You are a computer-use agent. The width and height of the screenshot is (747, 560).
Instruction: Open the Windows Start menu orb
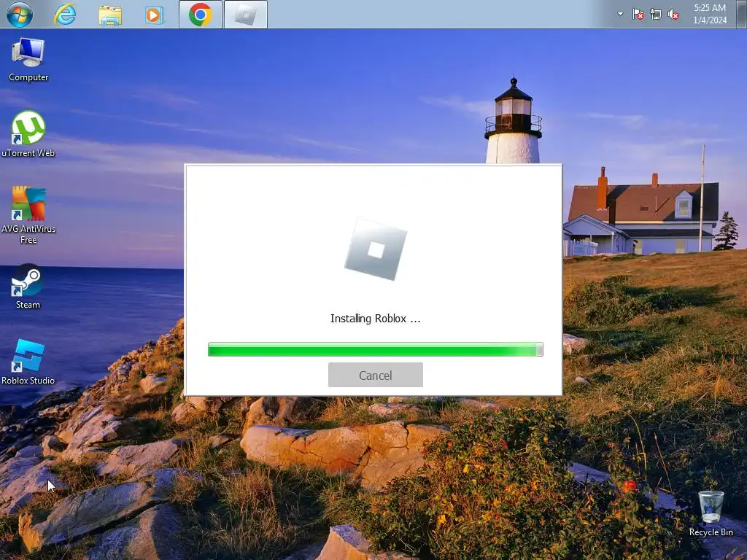(20, 14)
